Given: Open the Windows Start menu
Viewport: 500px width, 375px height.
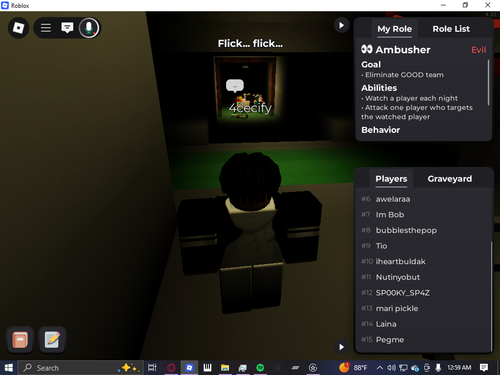Looking at the screenshot, I should [x=8, y=368].
